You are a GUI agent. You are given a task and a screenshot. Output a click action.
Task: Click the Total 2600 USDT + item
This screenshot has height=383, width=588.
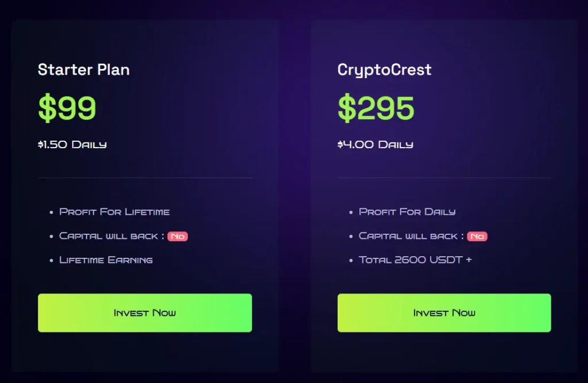(x=415, y=260)
